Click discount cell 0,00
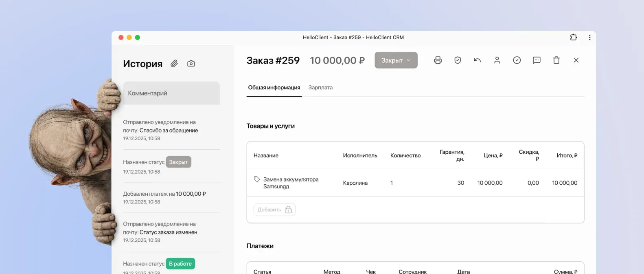This screenshot has width=644, height=274. 533,183
